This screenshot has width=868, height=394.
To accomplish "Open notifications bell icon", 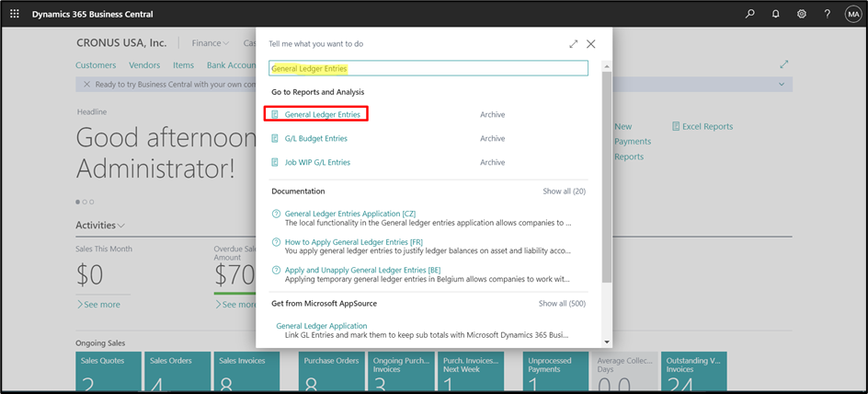I will [775, 14].
